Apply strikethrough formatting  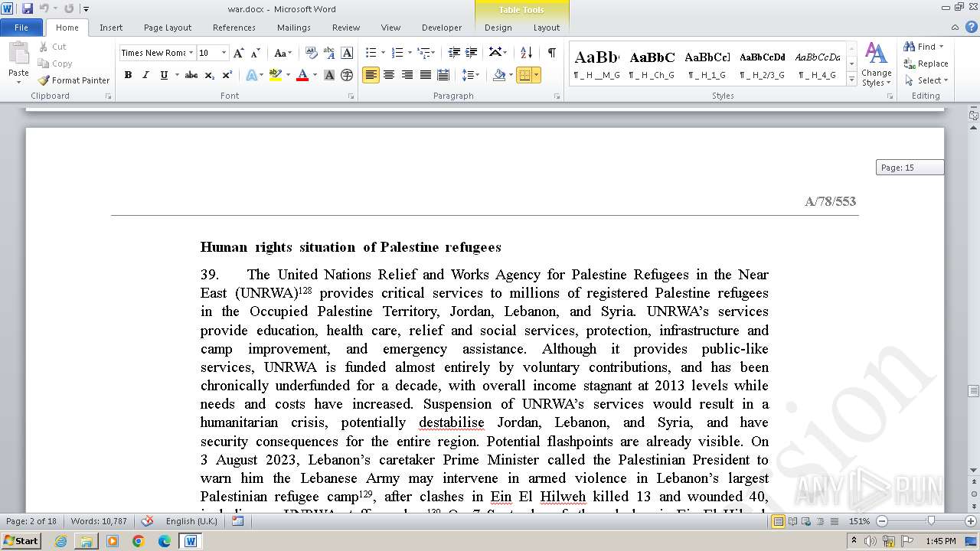tap(191, 75)
